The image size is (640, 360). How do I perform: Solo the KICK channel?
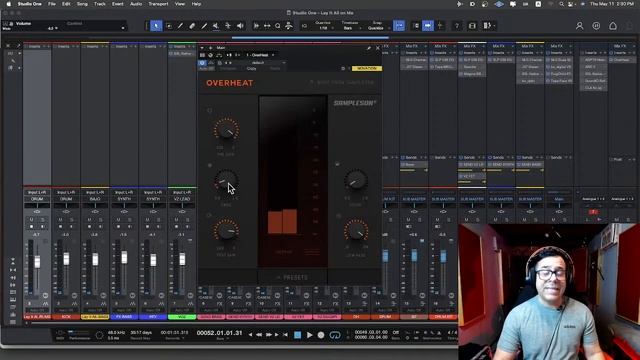(x=71, y=220)
